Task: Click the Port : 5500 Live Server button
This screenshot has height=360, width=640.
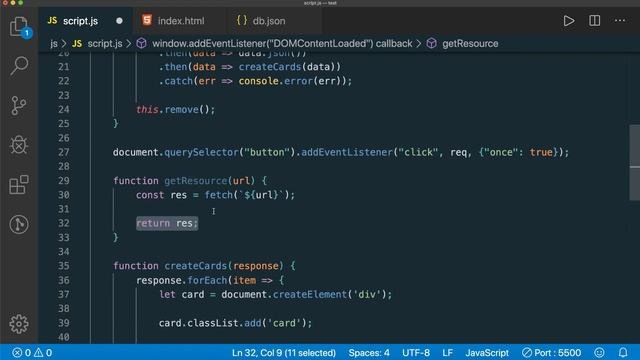Action: click(x=551, y=353)
